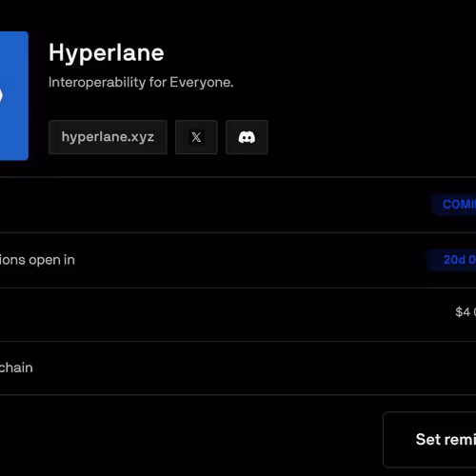Click the 20d countdown timer badge
This screenshot has height=476, width=476.
pos(452,260)
